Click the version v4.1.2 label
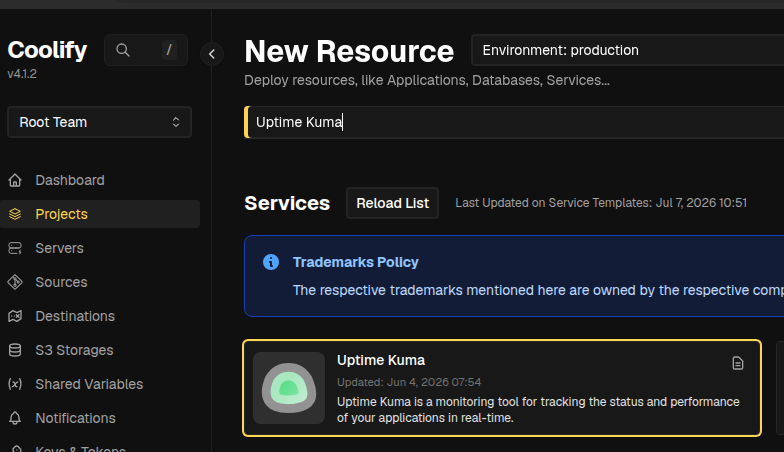 tap(22, 74)
